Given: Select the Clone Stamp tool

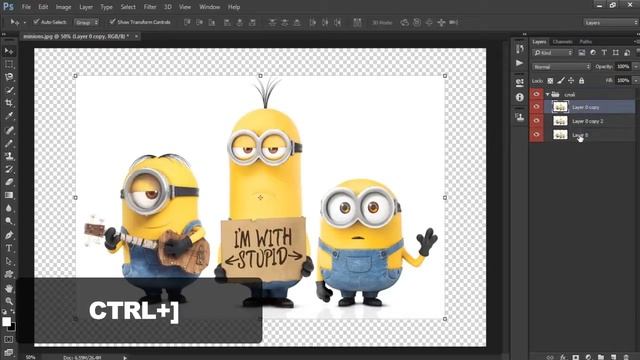Looking at the screenshot, I should 9,156.
